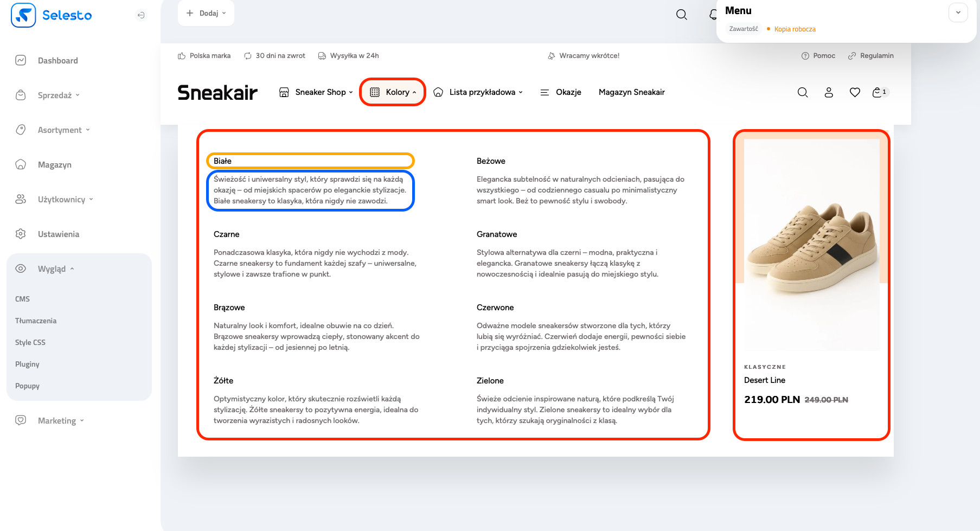Collapse the Wygląd sidebar section

[55, 269]
